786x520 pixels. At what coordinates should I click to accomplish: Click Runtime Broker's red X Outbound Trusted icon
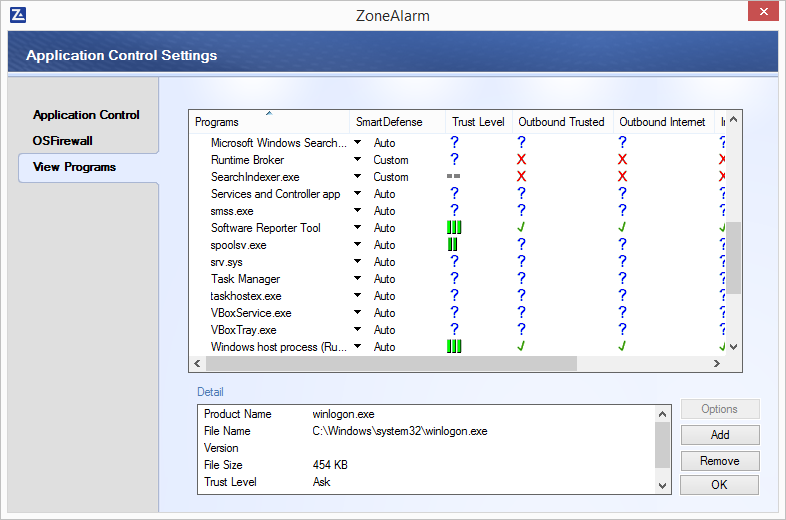coord(521,160)
